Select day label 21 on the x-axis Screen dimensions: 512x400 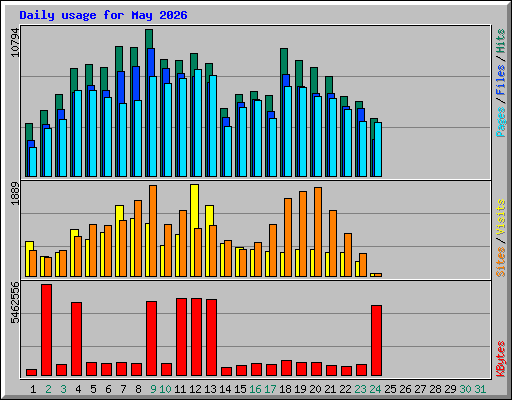(330, 389)
